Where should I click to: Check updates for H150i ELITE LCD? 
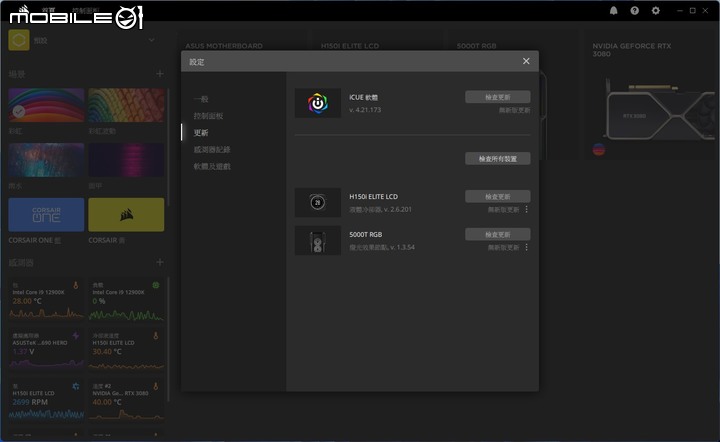(498, 196)
